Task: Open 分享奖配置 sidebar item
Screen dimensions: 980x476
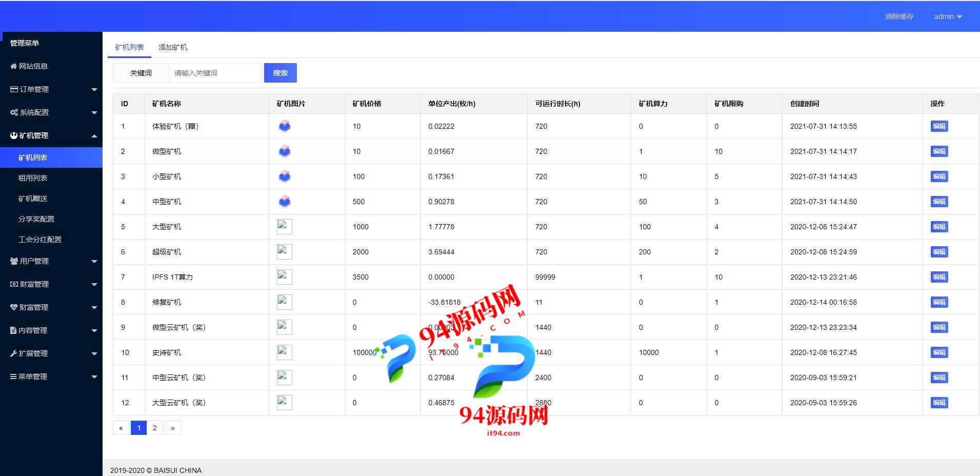Action: 51,219
